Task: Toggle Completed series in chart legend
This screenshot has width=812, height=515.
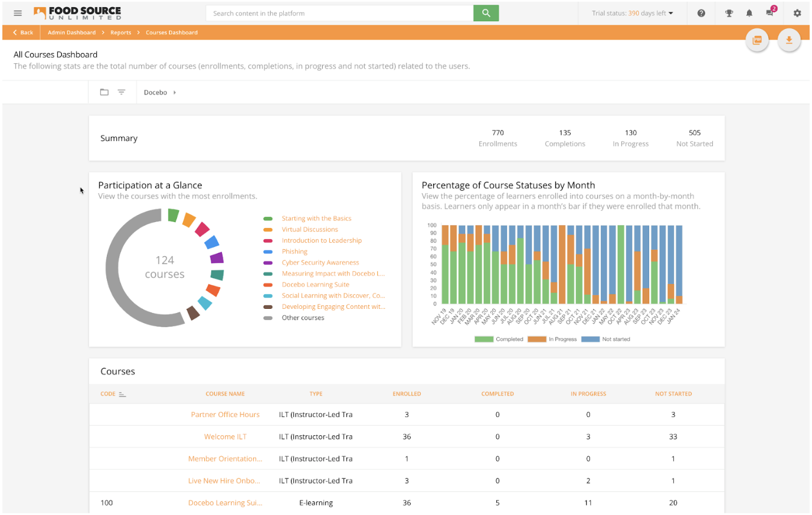Action: [499, 339]
